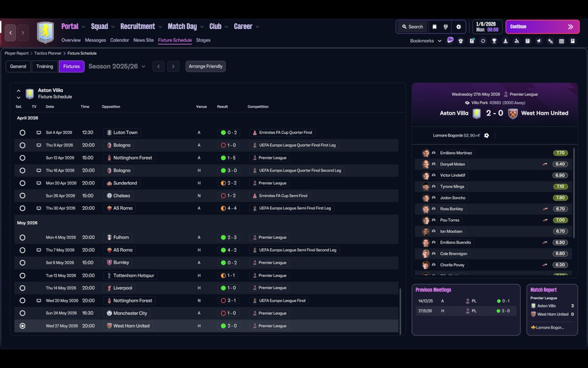
Task: Click the TV icon on Luton Town row
Action: coord(39,132)
